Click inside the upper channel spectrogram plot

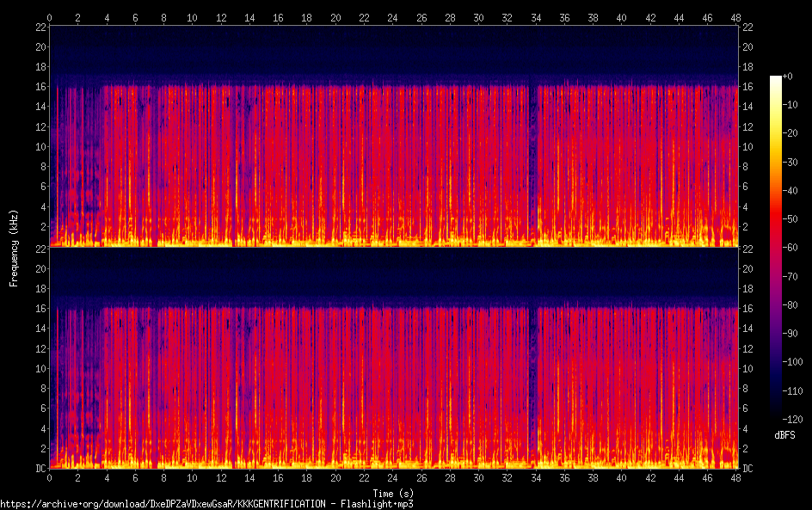[x=394, y=136]
